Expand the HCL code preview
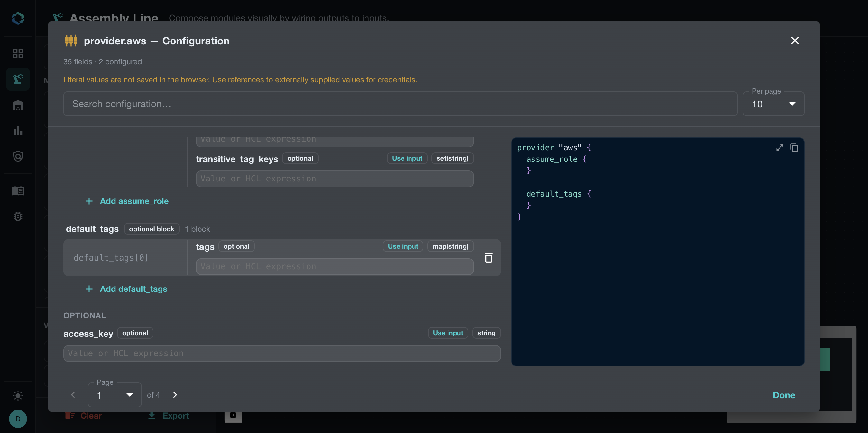Screen dimensions: 868x433 (x=780, y=148)
